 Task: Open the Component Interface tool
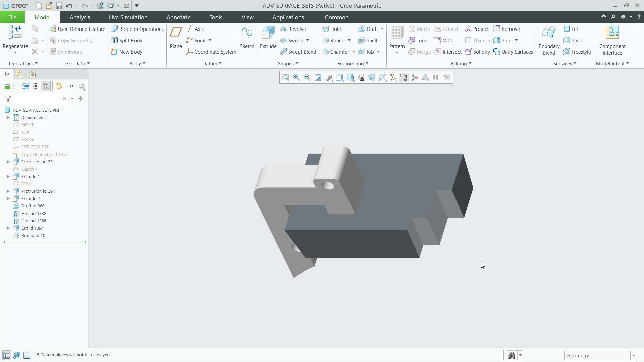613,37
